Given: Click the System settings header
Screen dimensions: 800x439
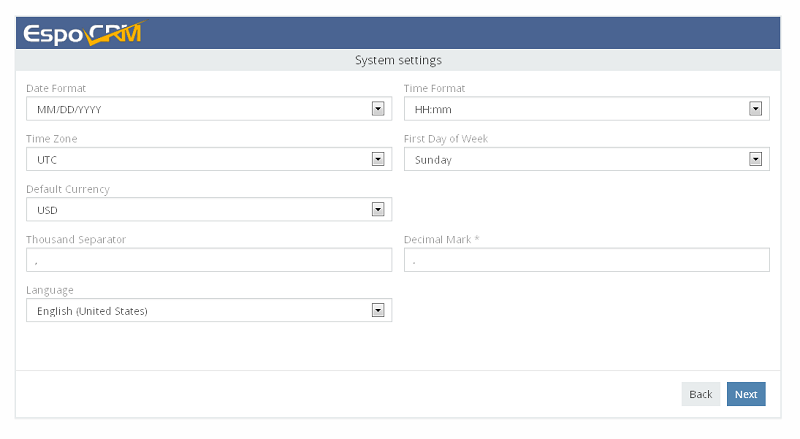Looking at the screenshot, I should tap(398, 60).
